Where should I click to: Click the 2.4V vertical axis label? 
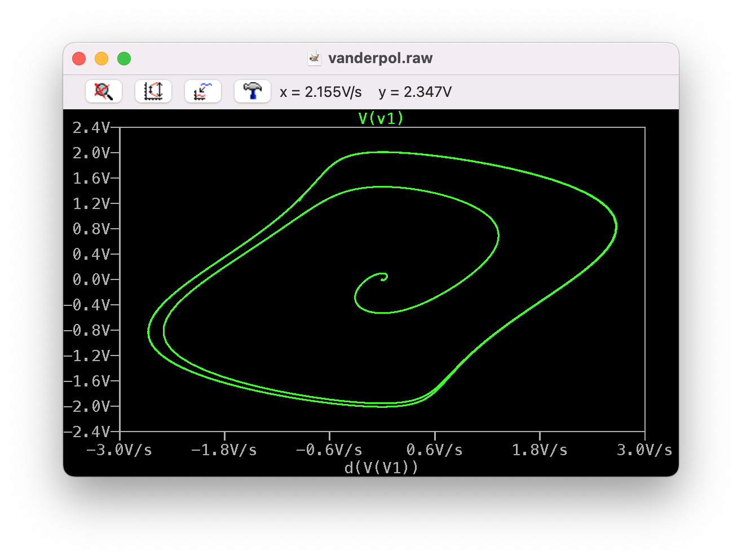(91, 128)
